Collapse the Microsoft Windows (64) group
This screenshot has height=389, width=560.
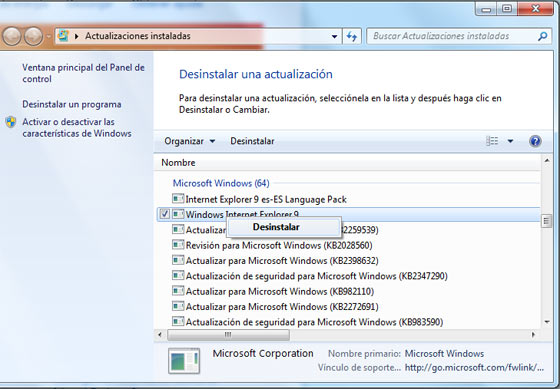pos(221,183)
